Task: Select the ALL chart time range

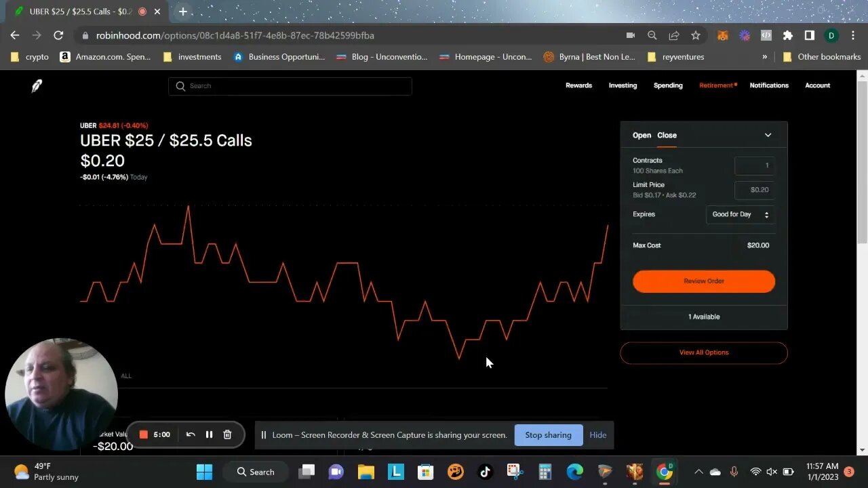Action: pyautogui.click(x=126, y=375)
